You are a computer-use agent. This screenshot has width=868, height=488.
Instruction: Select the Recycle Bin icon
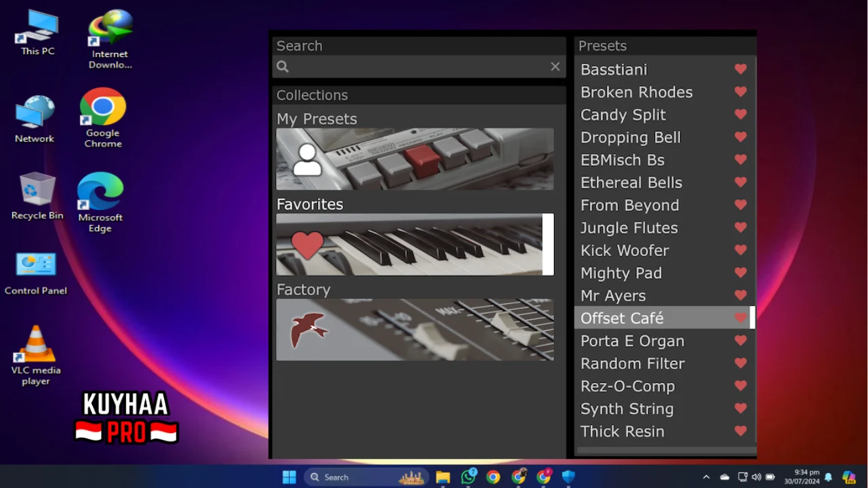point(37,196)
